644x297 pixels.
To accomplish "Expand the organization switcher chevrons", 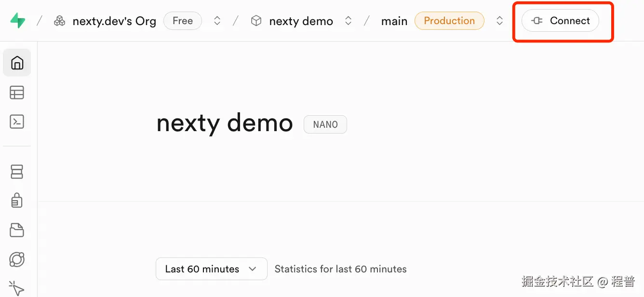I will click(x=217, y=21).
